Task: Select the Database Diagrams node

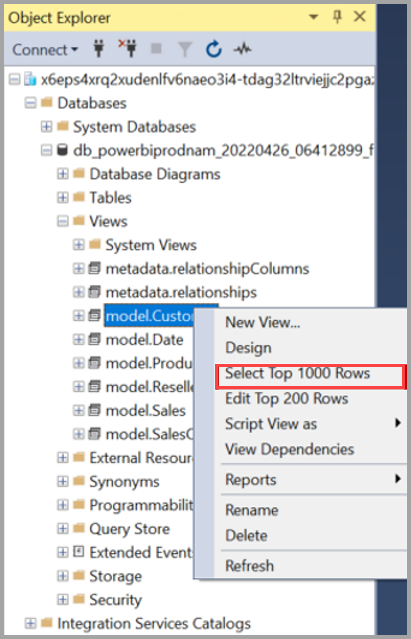Action: point(155,174)
